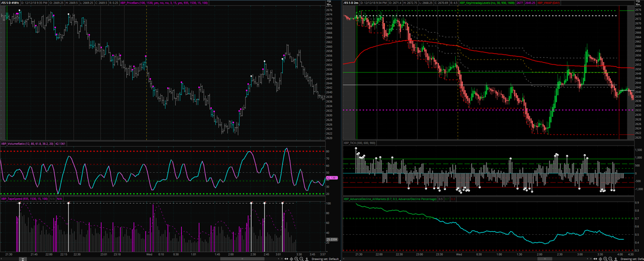Open Drawing set dropdown on right chart
The width and height of the screenshot is (644, 261).
[x=633, y=258]
